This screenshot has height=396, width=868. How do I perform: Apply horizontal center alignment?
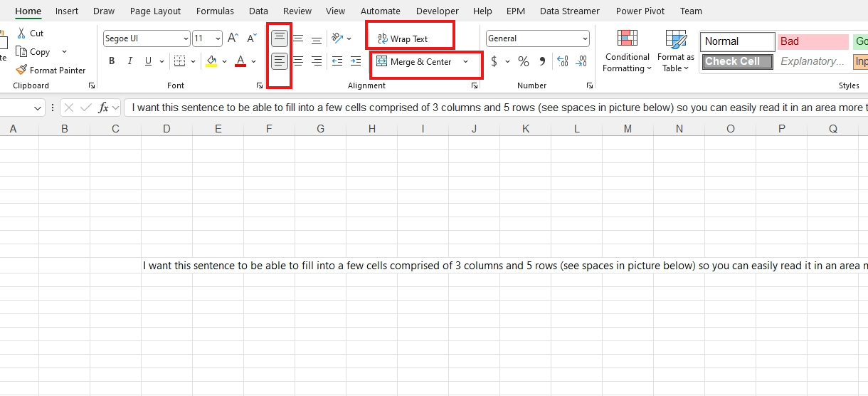tap(298, 61)
